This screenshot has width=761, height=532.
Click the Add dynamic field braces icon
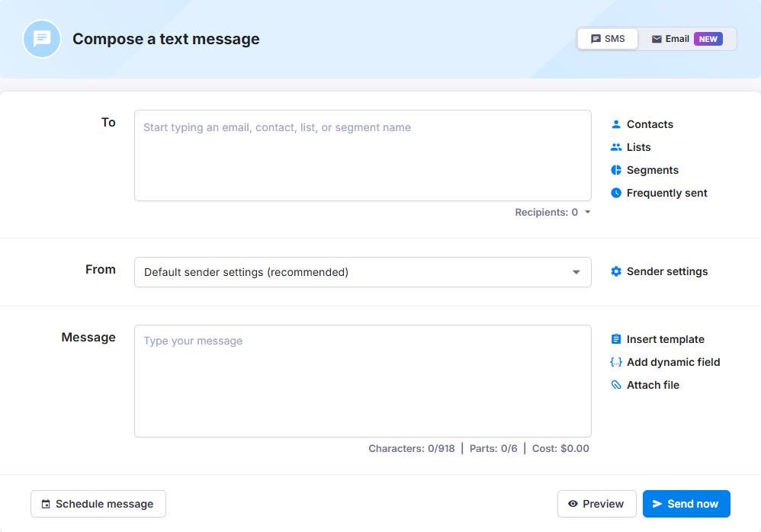616,362
